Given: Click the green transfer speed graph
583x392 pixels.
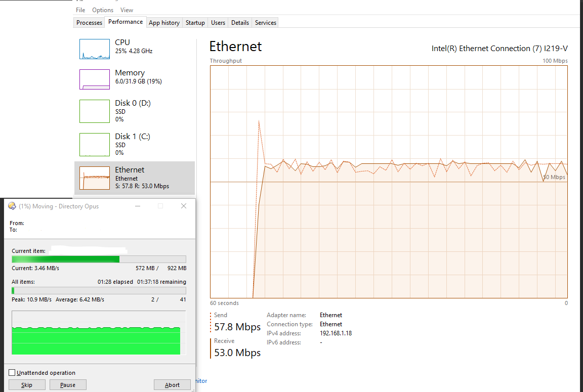Looking at the screenshot, I should tap(99, 332).
